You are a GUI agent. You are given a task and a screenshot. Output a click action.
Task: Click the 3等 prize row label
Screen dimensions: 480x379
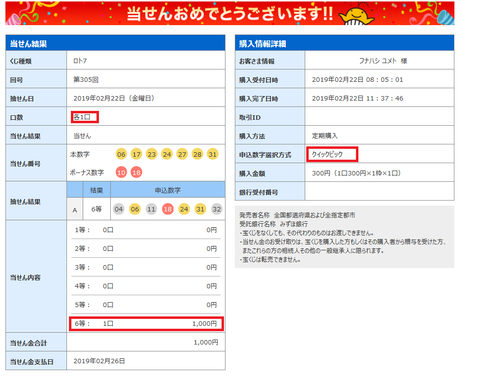click(82, 267)
